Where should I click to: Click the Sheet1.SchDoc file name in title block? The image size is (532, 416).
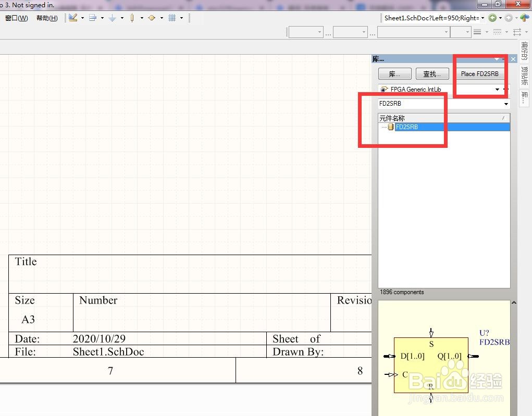[108, 351]
